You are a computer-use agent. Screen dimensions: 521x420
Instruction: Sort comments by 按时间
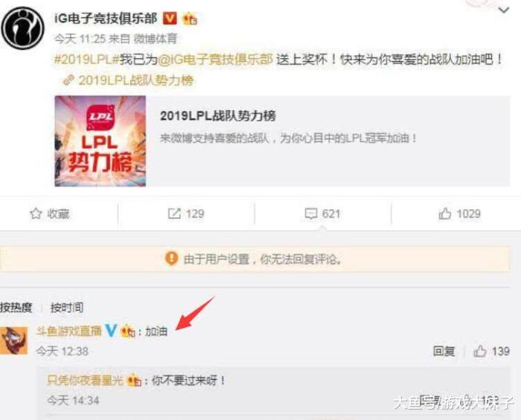coord(67,308)
